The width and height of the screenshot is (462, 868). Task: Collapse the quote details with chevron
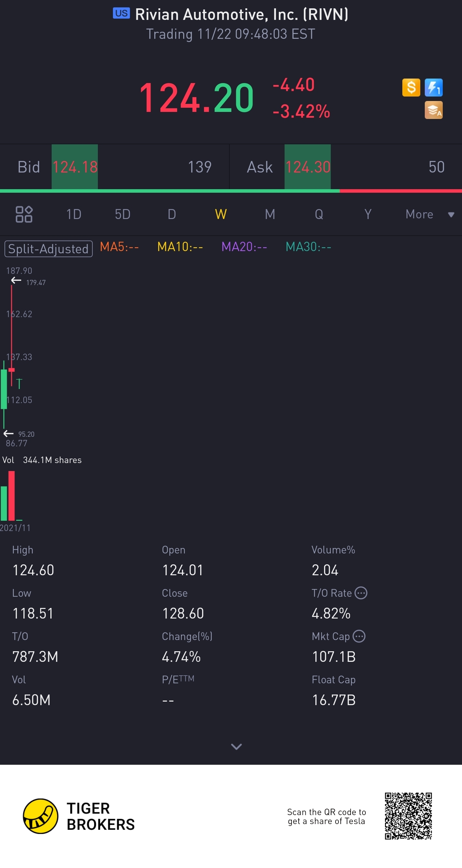[x=236, y=747]
